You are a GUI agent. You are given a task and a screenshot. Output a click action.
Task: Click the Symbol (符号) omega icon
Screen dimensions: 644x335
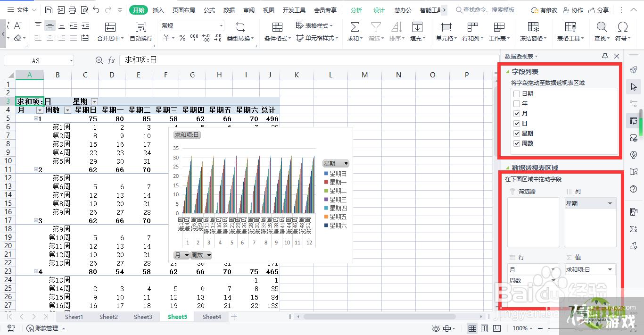coord(623,27)
